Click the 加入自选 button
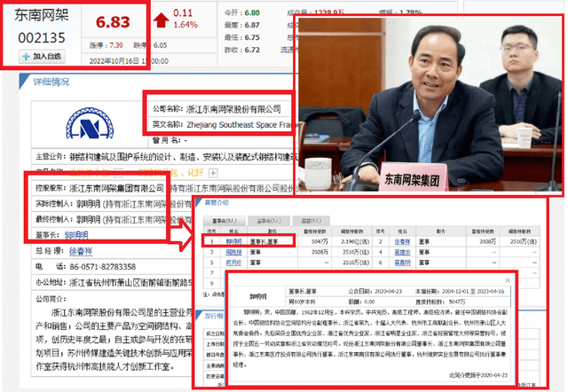This screenshot has height=392, width=568. [x=43, y=57]
